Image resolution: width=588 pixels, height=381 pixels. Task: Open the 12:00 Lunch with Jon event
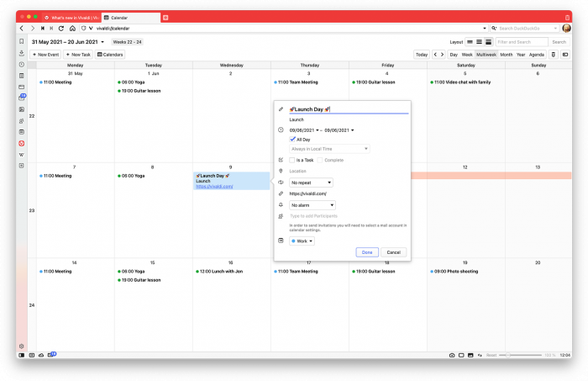tap(219, 272)
